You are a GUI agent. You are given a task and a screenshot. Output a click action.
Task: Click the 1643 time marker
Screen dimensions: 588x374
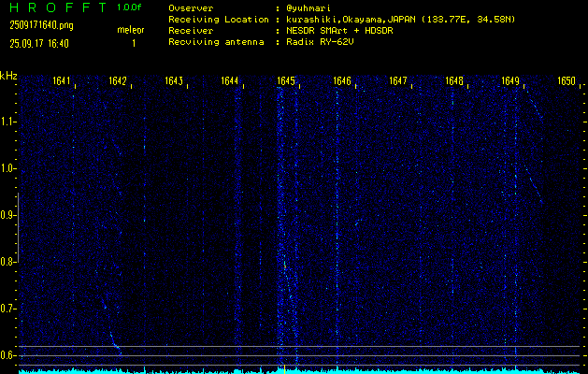174,80
